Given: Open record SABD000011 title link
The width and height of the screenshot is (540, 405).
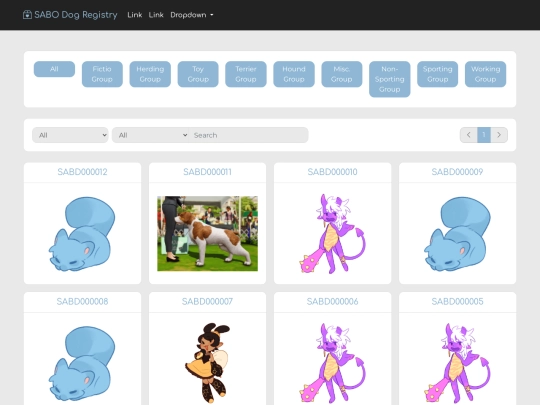Looking at the screenshot, I should [x=207, y=172].
